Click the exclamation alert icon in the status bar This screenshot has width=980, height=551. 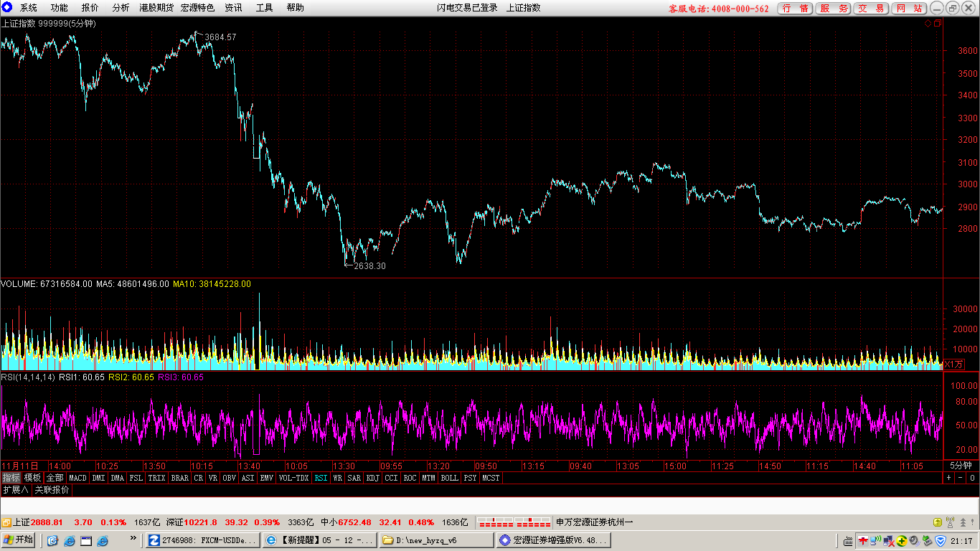pos(972,522)
